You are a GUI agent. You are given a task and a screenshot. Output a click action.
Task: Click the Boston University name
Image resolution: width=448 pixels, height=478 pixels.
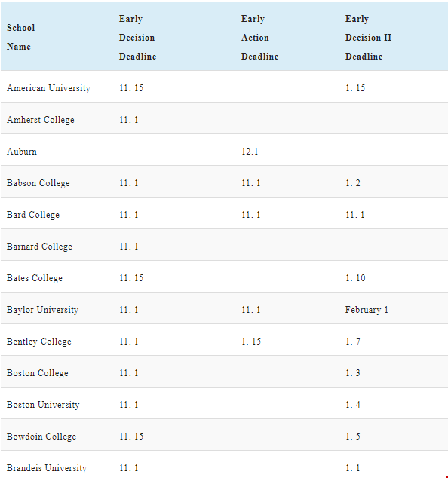pyautogui.click(x=43, y=405)
